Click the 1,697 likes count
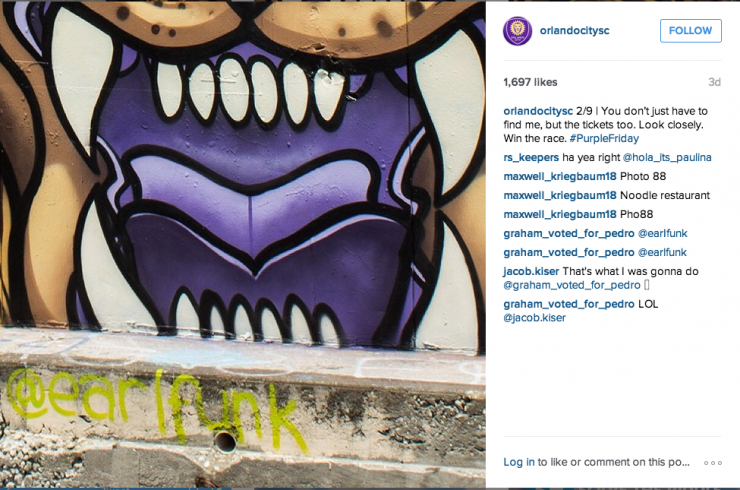740x490 pixels. [530, 82]
